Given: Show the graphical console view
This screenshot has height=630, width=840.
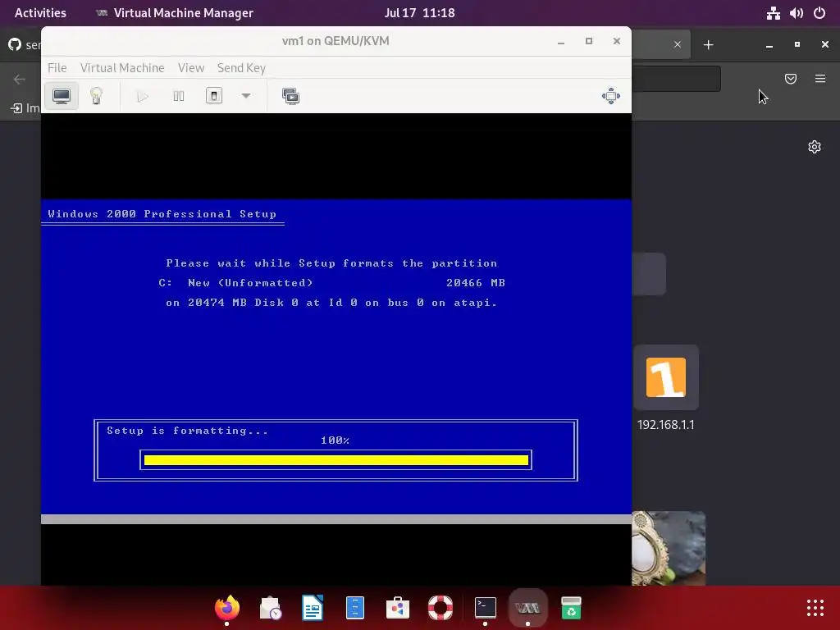Looking at the screenshot, I should click(x=61, y=97).
